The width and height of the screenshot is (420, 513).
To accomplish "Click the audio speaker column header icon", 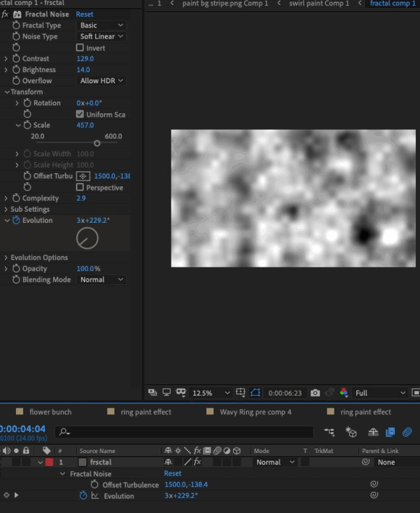I will click(7, 451).
